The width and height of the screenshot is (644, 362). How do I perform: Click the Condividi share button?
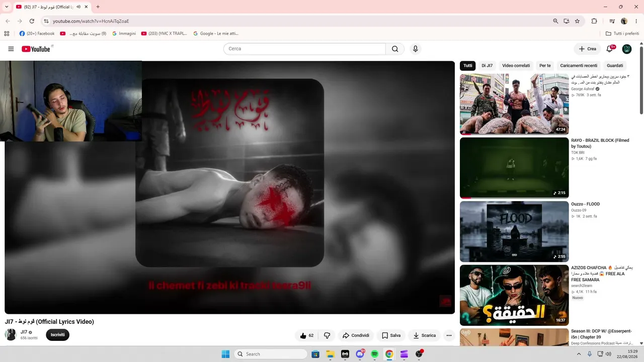(x=356, y=335)
